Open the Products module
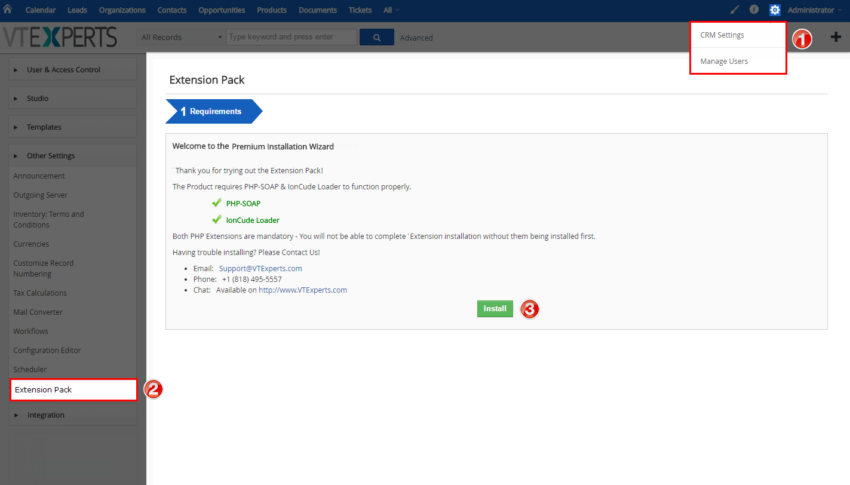 (x=272, y=10)
